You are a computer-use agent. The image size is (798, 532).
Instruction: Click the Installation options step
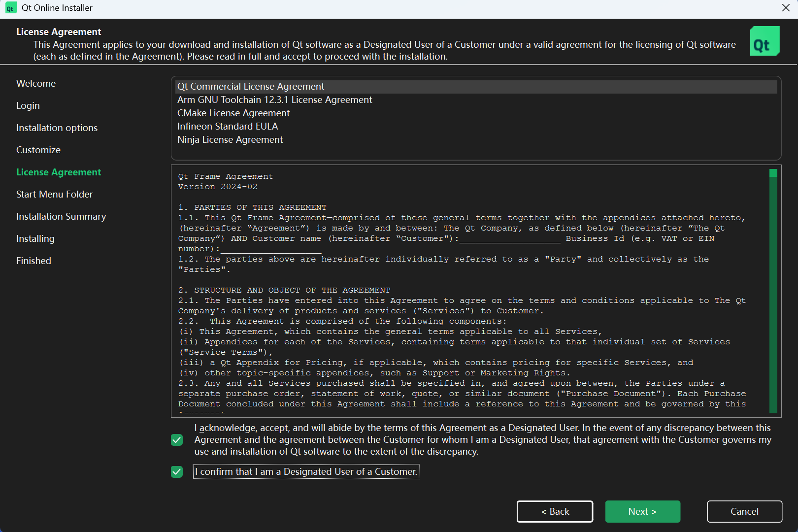(x=57, y=128)
